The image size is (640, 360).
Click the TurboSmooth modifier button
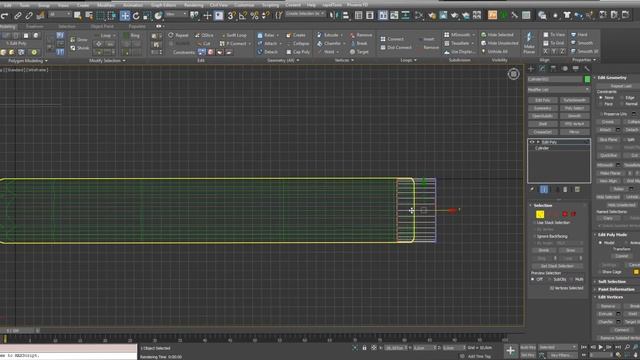(x=574, y=100)
